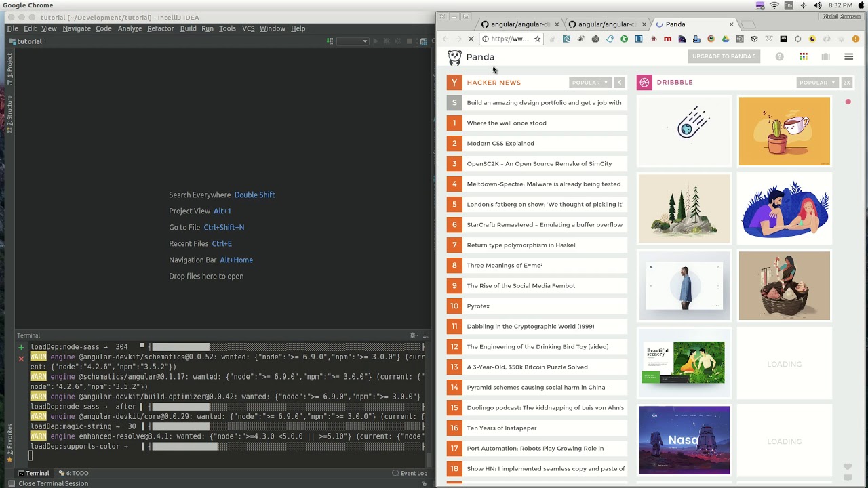The width and height of the screenshot is (868, 488).
Task: Click the Hacker News Y logo
Action: (x=454, y=83)
